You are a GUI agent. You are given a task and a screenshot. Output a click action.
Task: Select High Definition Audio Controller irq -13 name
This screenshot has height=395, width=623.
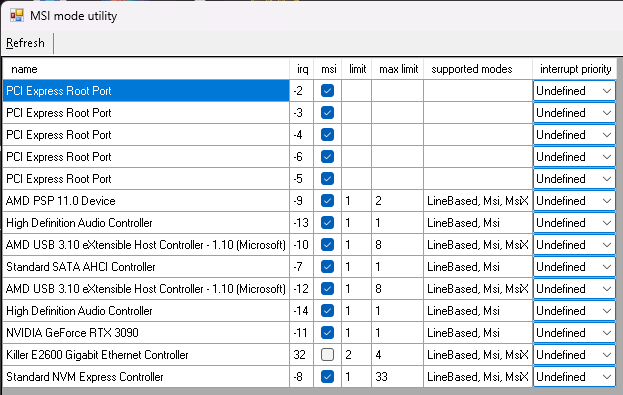[146, 223]
